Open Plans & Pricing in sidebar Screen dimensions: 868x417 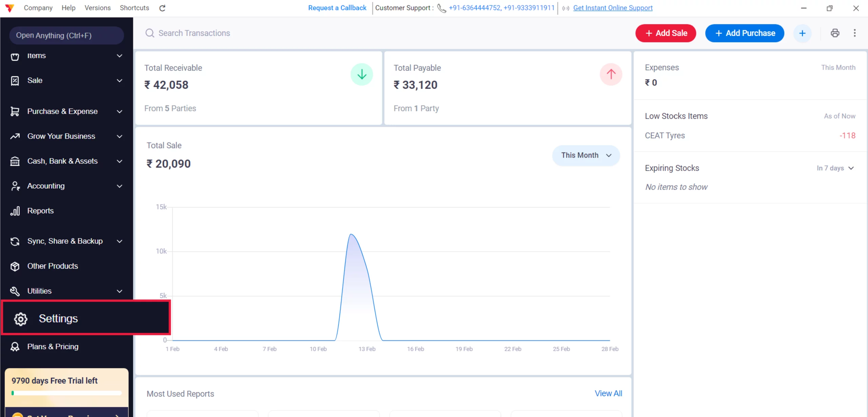[53, 346]
